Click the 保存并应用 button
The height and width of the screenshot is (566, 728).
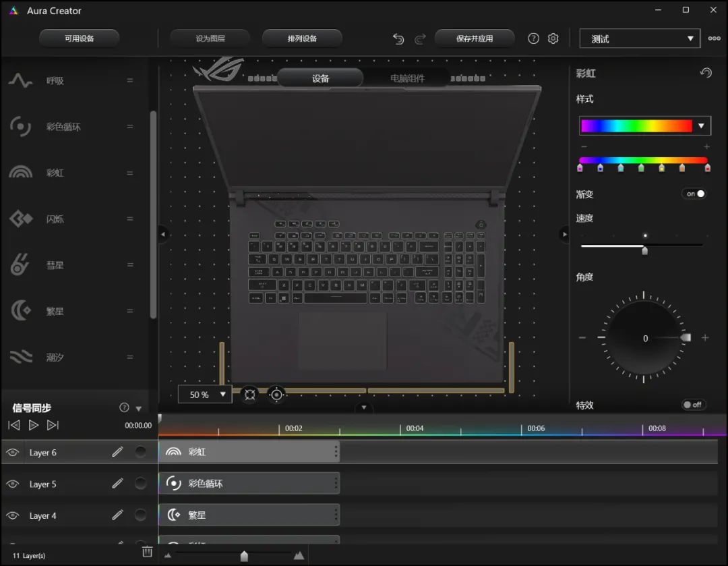(x=475, y=38)
